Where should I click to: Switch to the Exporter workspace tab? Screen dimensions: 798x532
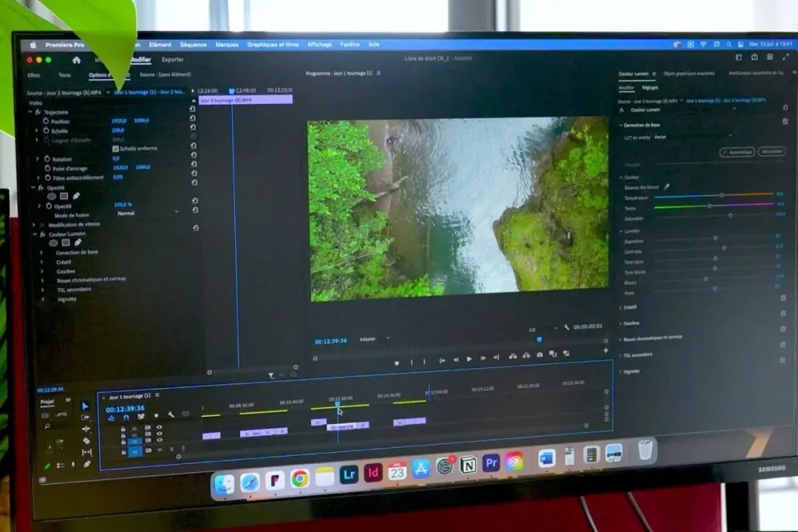[x=172, y=60]
